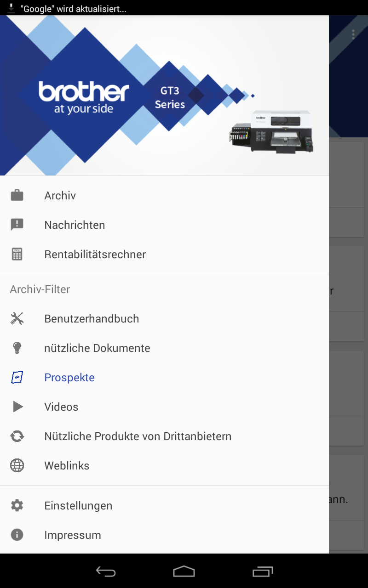Click the Weblinks globe icon

[x=17, y=465]
